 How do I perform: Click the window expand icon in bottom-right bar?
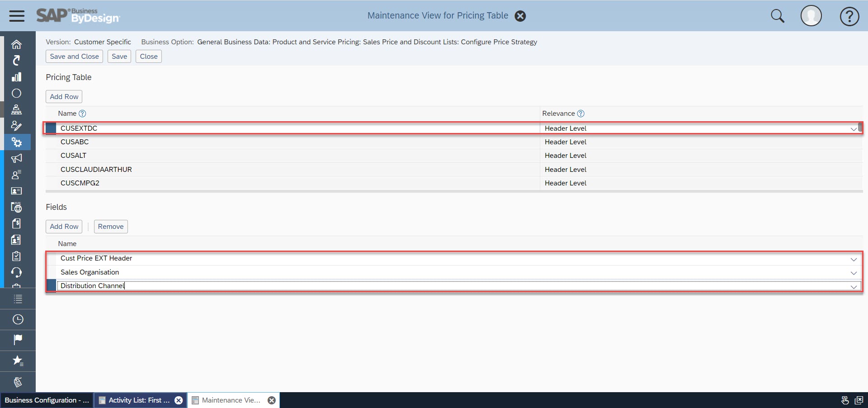(x=859, y=400)
